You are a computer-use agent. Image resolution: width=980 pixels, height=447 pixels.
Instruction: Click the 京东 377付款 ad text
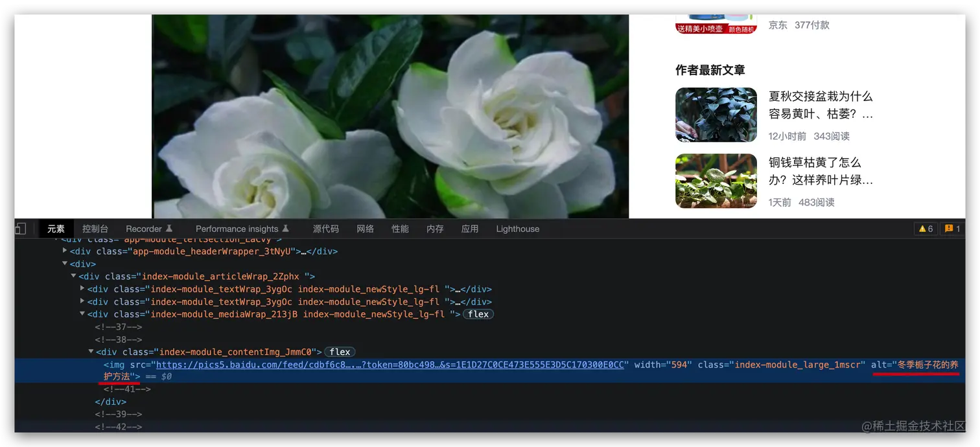tap(799, 25)
